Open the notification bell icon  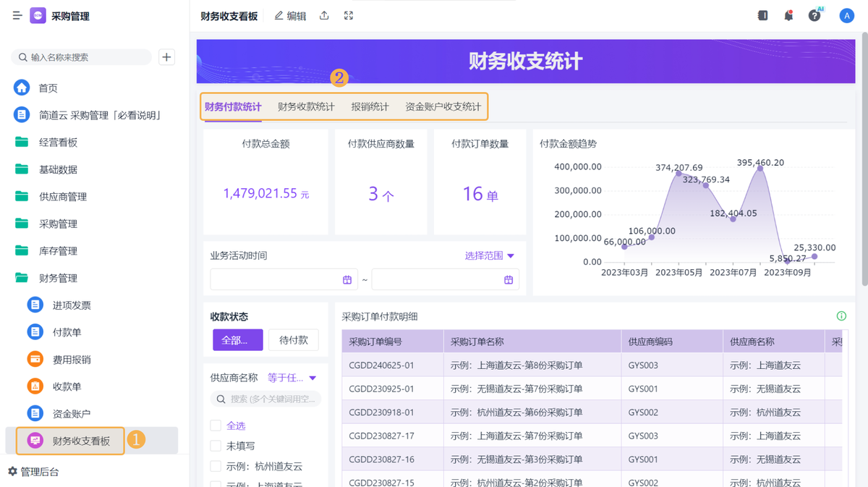tap(788, 16)
